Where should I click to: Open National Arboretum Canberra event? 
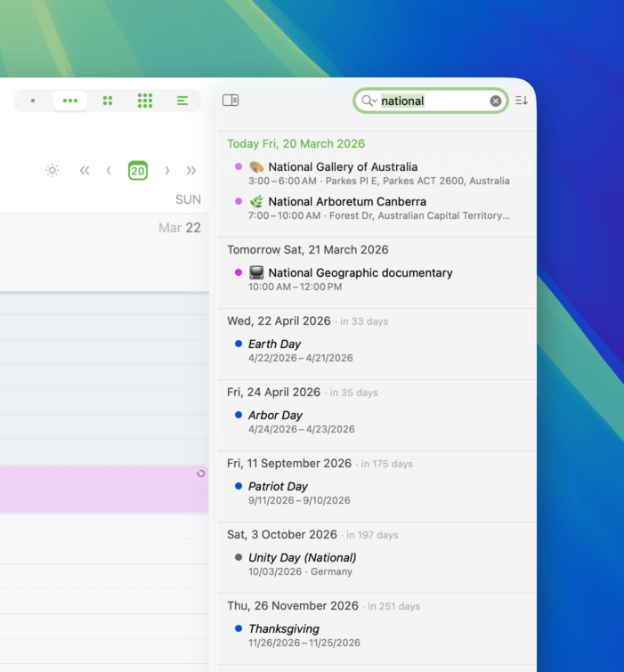point(377,208)
